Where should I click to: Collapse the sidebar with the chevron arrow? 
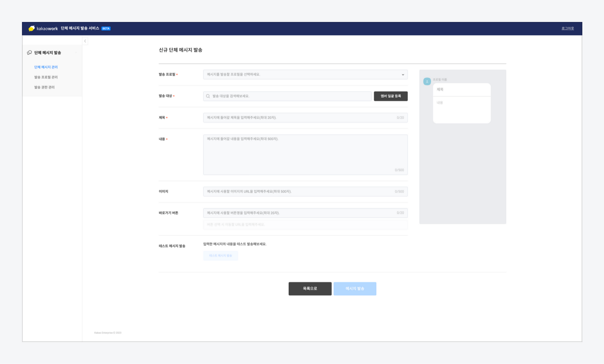point(85,41)
